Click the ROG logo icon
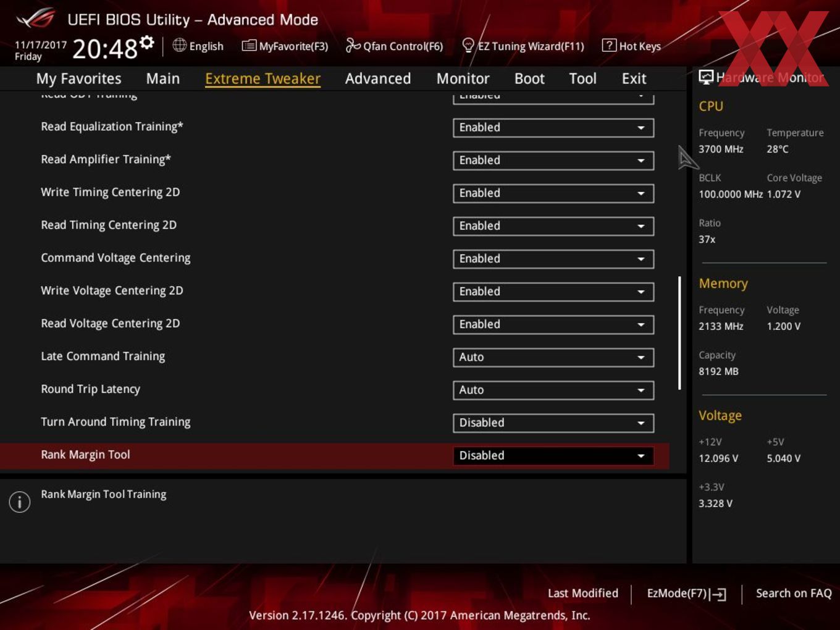 36,19
